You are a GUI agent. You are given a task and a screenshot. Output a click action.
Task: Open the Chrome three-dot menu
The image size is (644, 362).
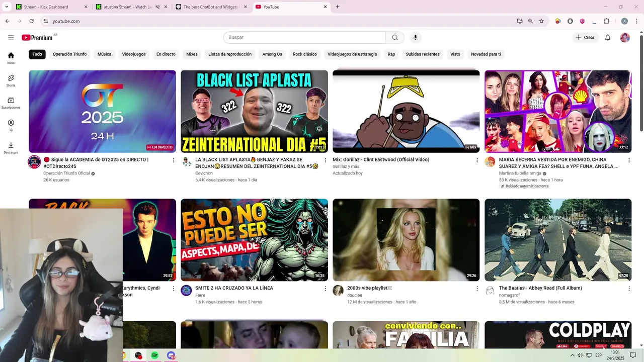click(635, 21)
